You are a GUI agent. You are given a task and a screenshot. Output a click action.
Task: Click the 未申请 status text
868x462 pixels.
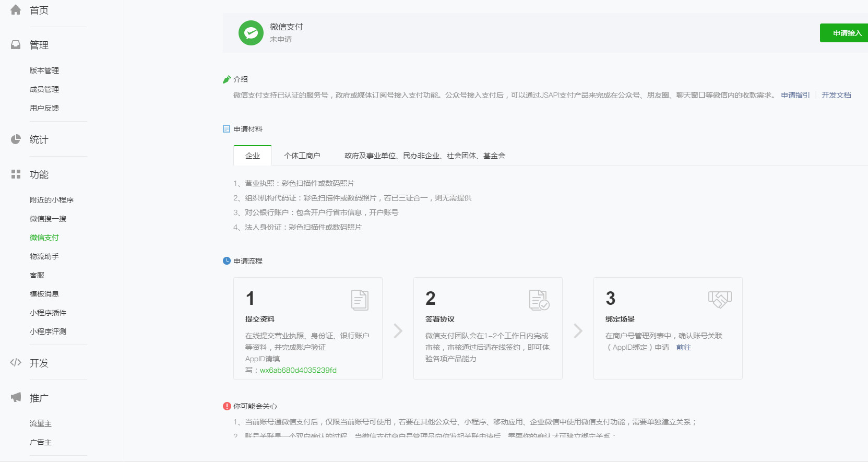[281, 39]
